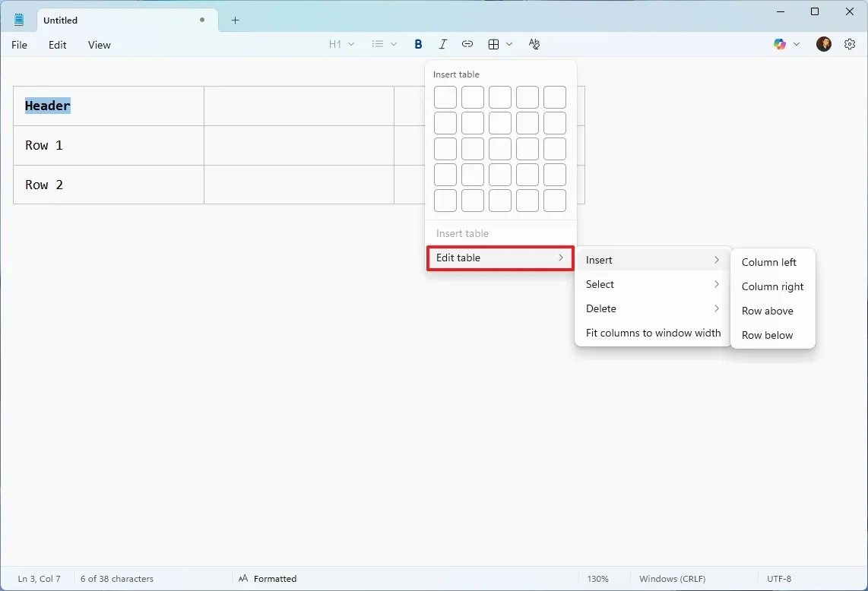The width and height of the screenshot is (868, 591).
Task: Click the 130% zoom level indicator
Action: [598, 578]
